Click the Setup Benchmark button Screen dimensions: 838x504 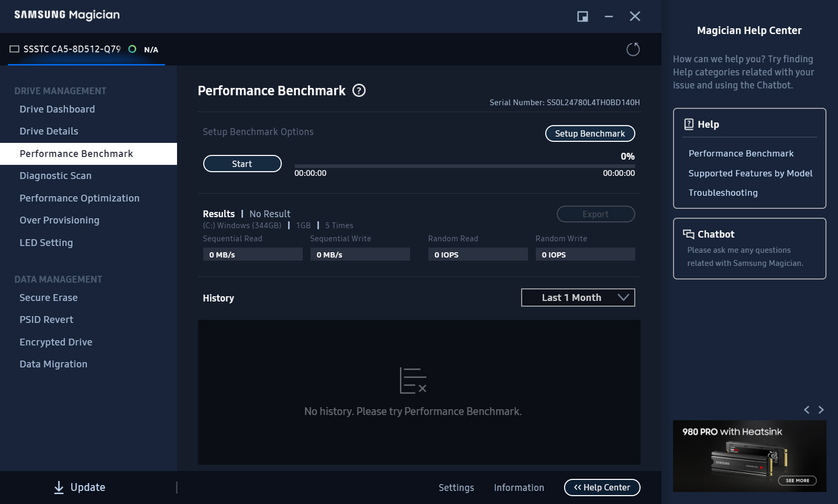[590, 133]
